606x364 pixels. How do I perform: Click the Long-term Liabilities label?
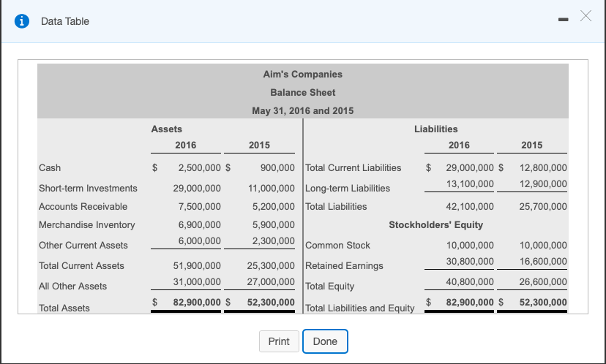click(348, 189)
